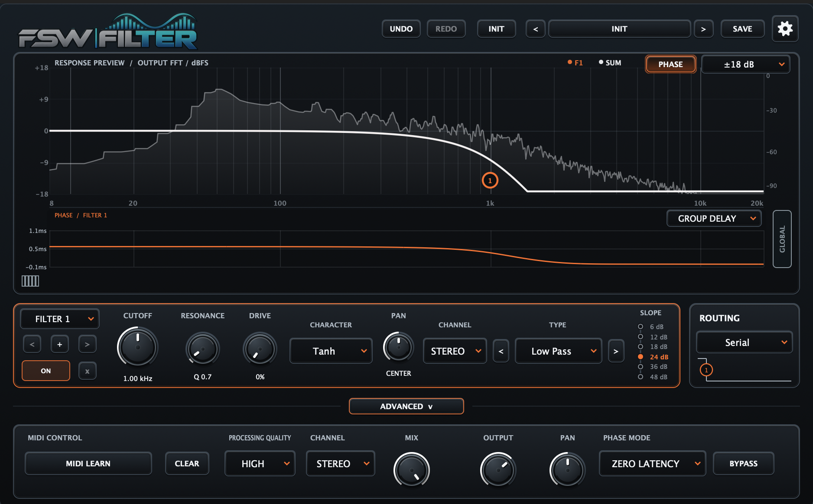Select the 24 dB slope option
The height and width of the screenshot is (504, 813).
click(x=653, y=357)
